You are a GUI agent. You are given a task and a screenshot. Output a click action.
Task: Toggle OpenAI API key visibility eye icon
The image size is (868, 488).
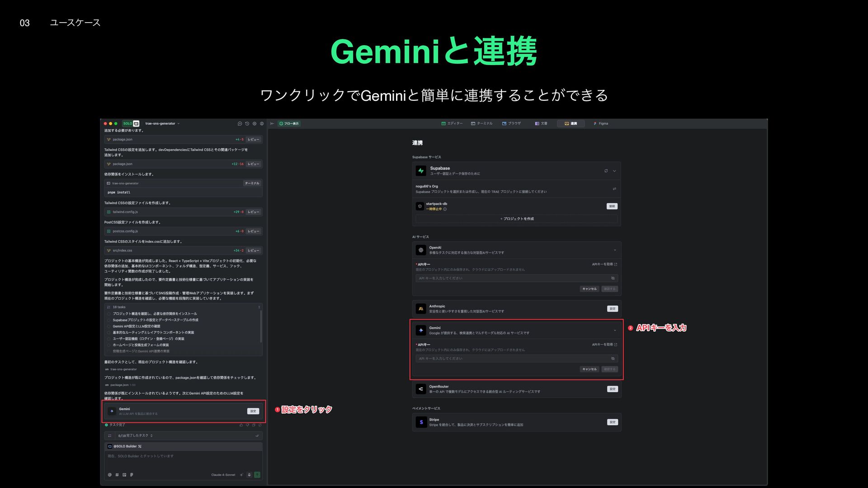613,278
